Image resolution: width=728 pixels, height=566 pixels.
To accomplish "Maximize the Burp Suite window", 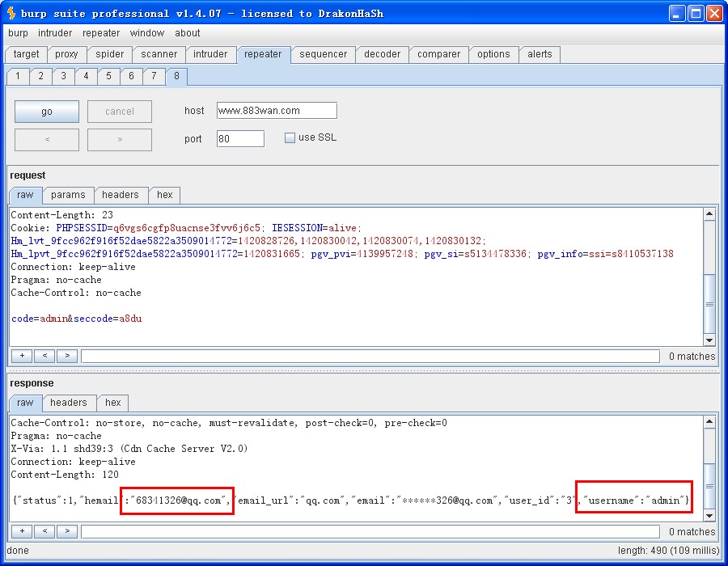I will pyautogui.click(x=696, y=14).
